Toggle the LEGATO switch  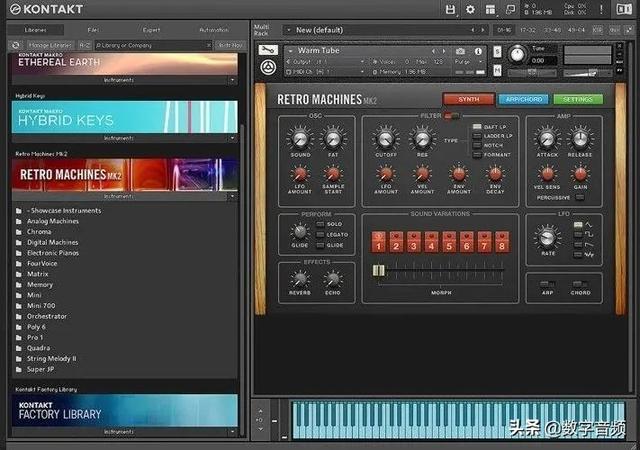[x=320, y=235]
